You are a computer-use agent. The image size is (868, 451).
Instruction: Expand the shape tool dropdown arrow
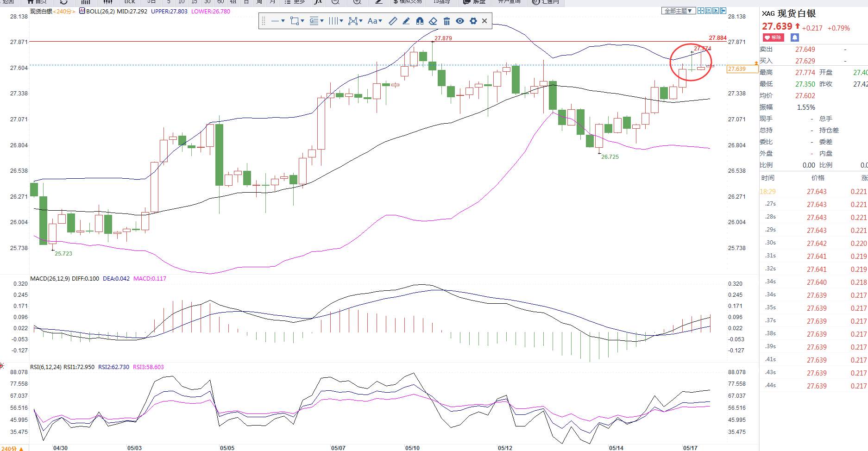click(x=302, y=21)
